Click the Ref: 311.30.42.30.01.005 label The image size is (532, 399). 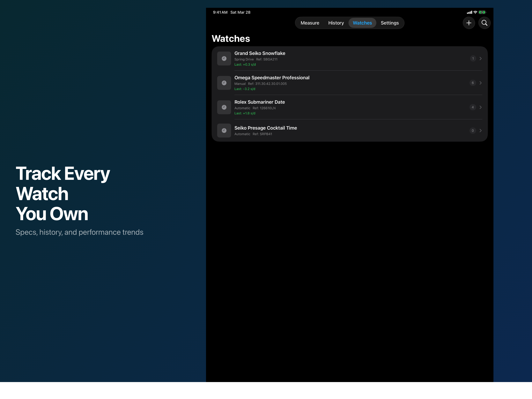(267, 84)
